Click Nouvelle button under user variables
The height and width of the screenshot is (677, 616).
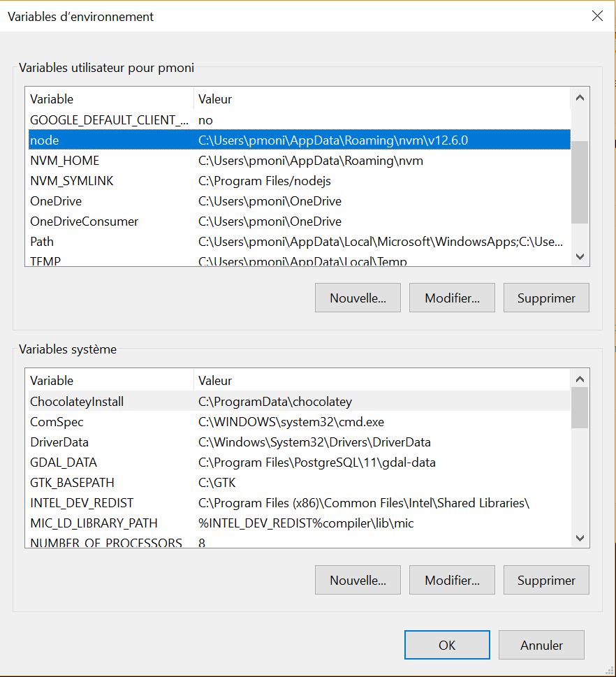tap(358, 298)
